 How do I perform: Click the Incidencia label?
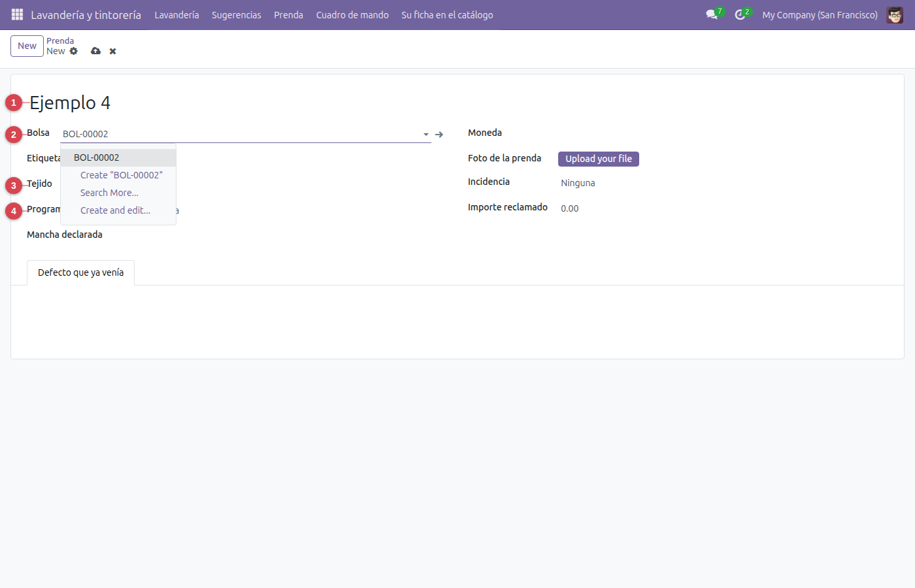[489, 182]
